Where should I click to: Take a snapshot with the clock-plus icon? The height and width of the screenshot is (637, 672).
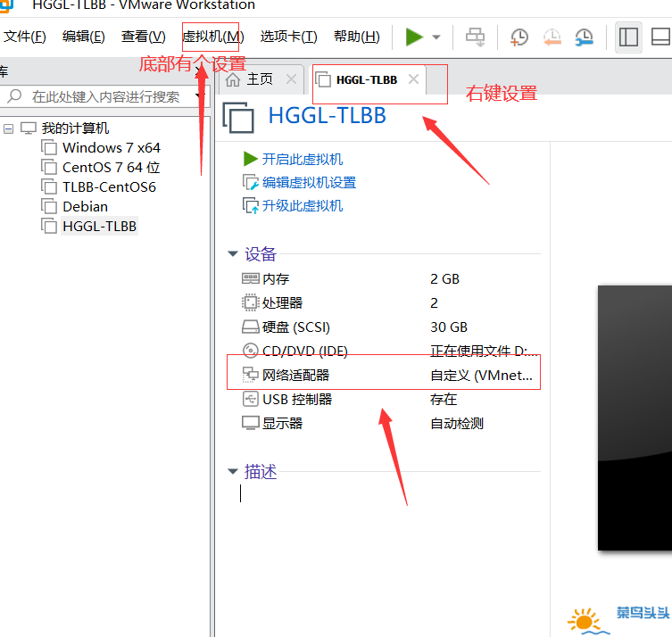tap(519, 37)
